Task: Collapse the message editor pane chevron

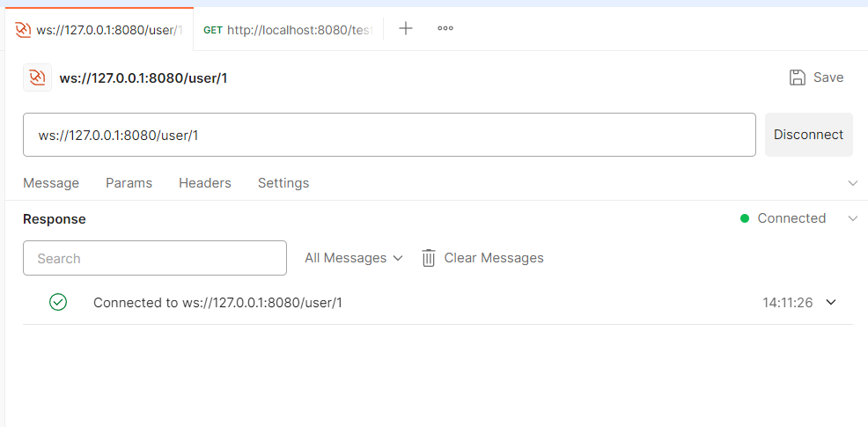Action: pos(852,183)
